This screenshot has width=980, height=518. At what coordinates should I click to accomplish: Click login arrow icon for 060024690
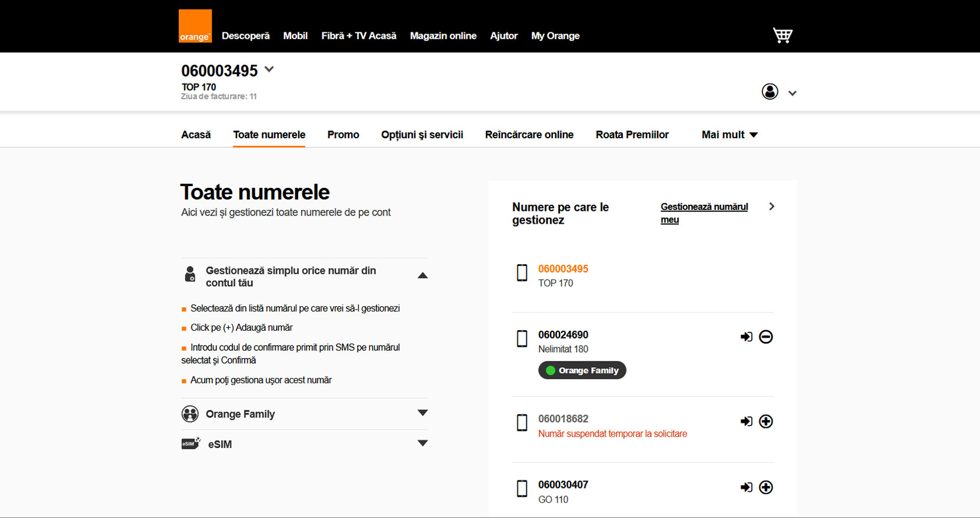tap(746, 337)
